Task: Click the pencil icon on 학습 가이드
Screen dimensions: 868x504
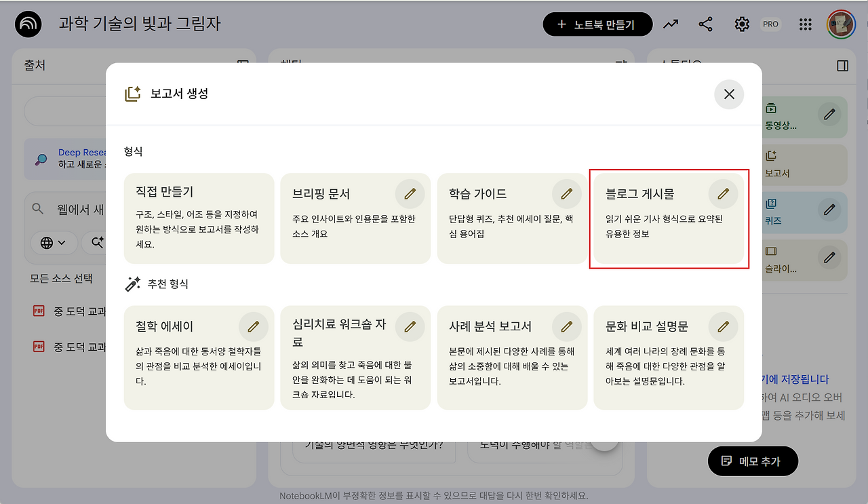Action: [x=567, y=194]
